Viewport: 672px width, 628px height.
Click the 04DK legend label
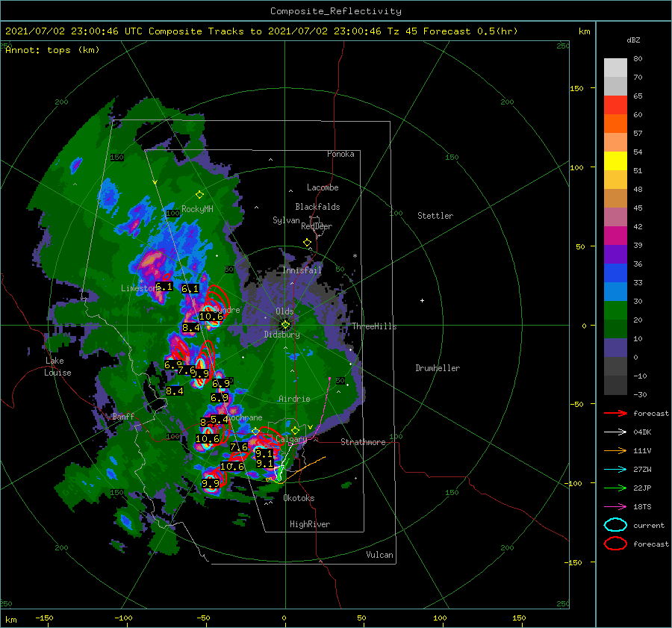point(642,432)
